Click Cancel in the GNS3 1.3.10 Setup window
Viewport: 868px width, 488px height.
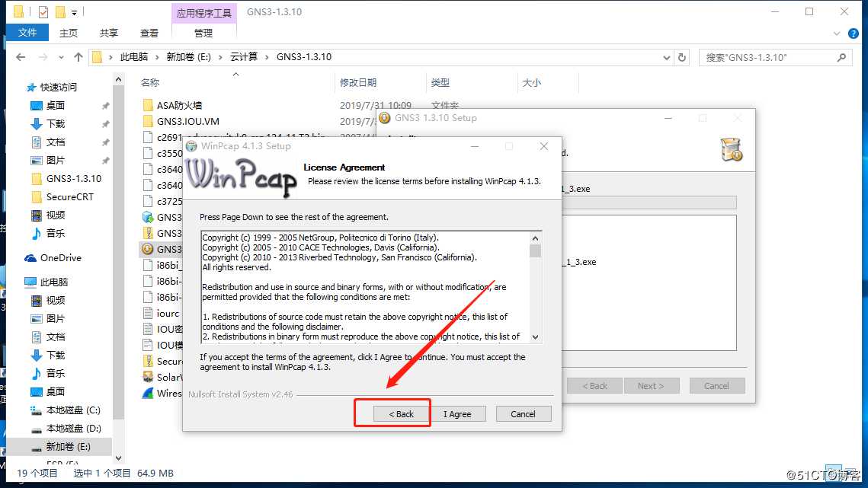716,386
